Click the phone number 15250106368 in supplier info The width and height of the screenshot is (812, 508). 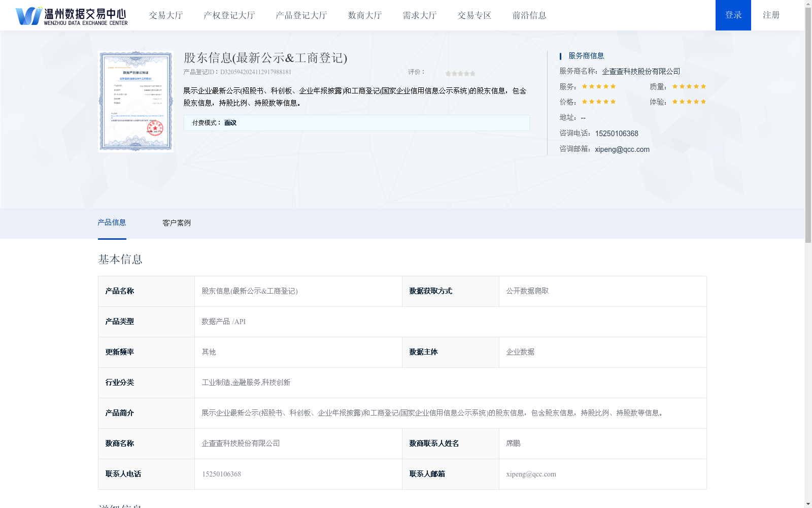(x=617, y=133)
